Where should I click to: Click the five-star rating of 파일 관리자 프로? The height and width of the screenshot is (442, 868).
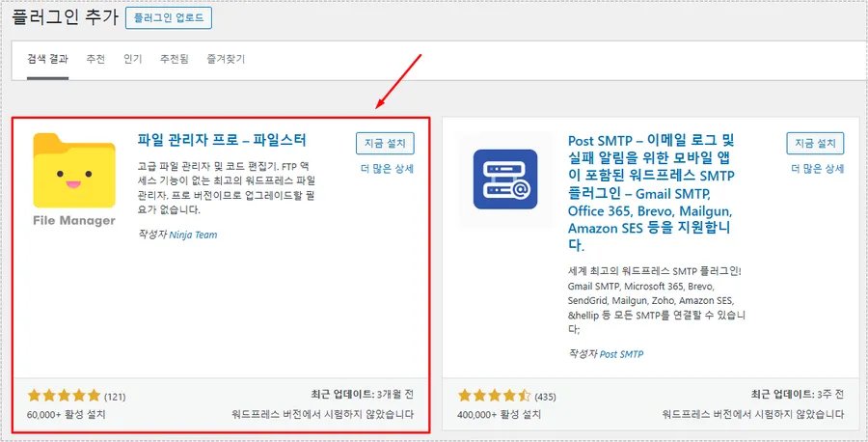(x=64, y=396)
